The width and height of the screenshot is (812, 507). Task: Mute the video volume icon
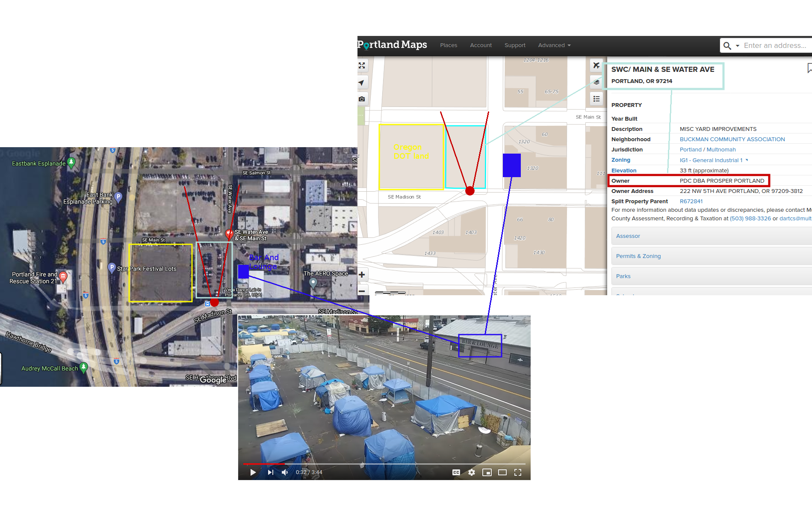point(285,472)
